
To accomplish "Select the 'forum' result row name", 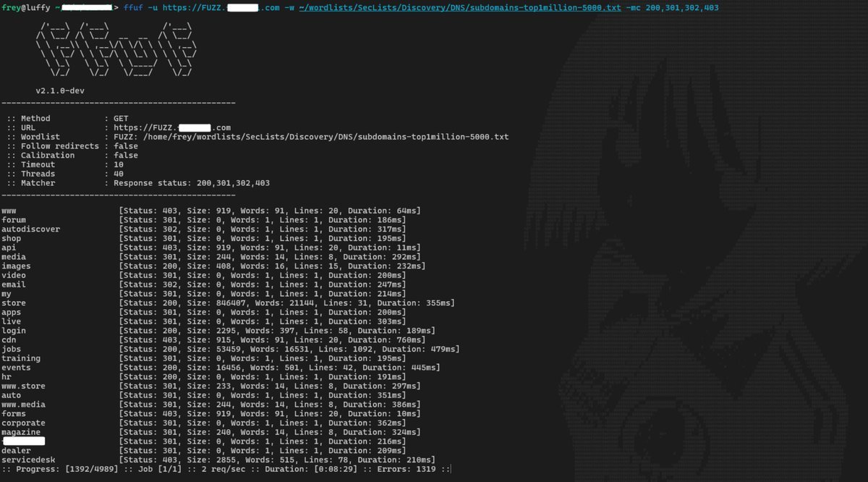I will tap(14, 220).
